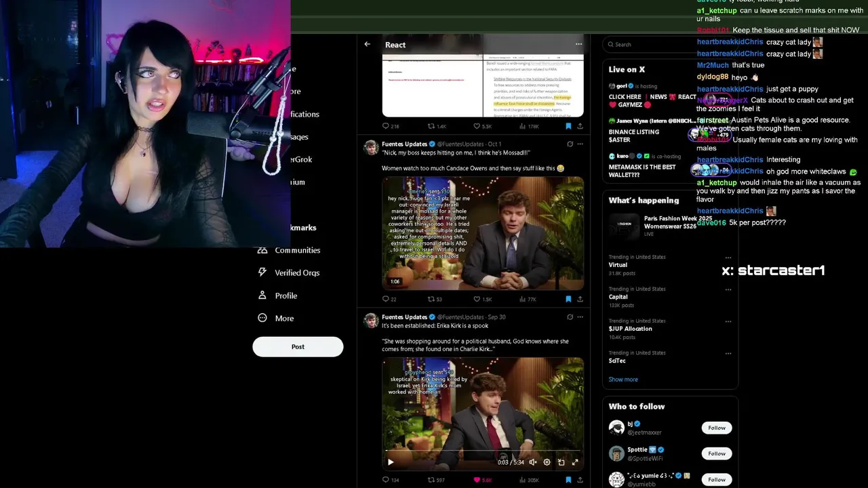Go back using the arrow beside React

tap(367, 44)
